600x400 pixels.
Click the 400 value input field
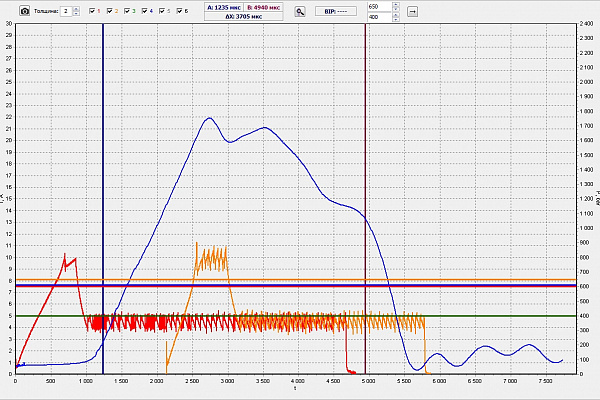380,17
